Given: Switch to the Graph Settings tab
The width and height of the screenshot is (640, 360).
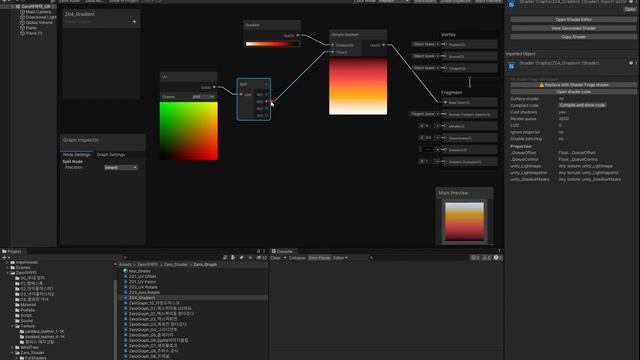Looking at the screenshot, I should pos(111,155).
